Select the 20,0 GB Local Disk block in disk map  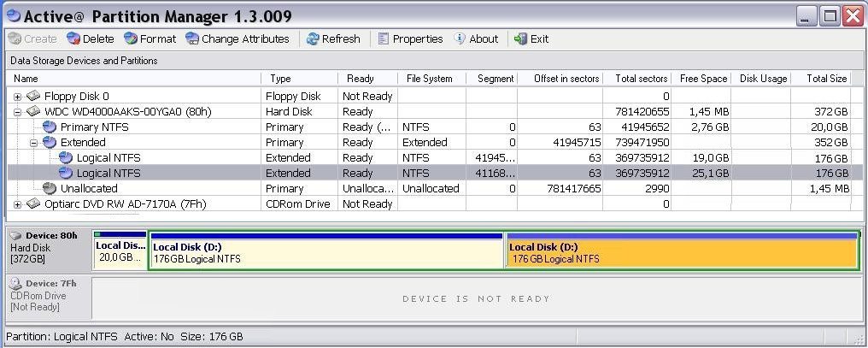pyautogui.click(x=120, y=251)
